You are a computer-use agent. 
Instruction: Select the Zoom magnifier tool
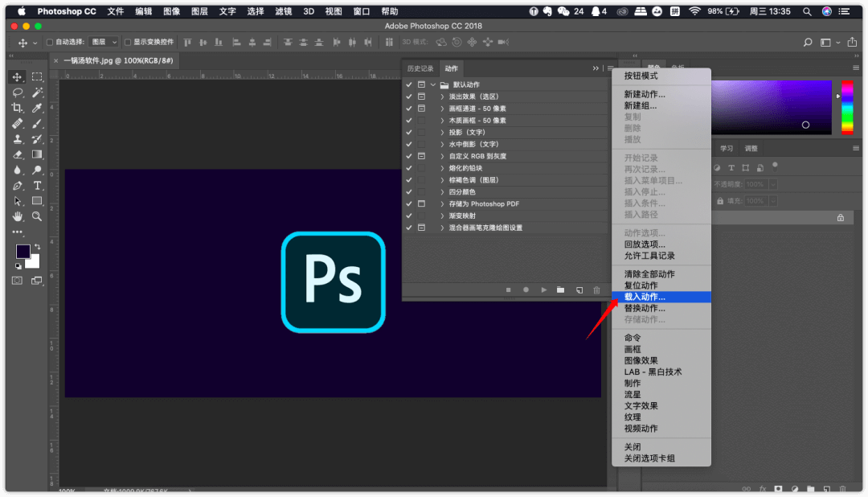click(x=37, y=216)
